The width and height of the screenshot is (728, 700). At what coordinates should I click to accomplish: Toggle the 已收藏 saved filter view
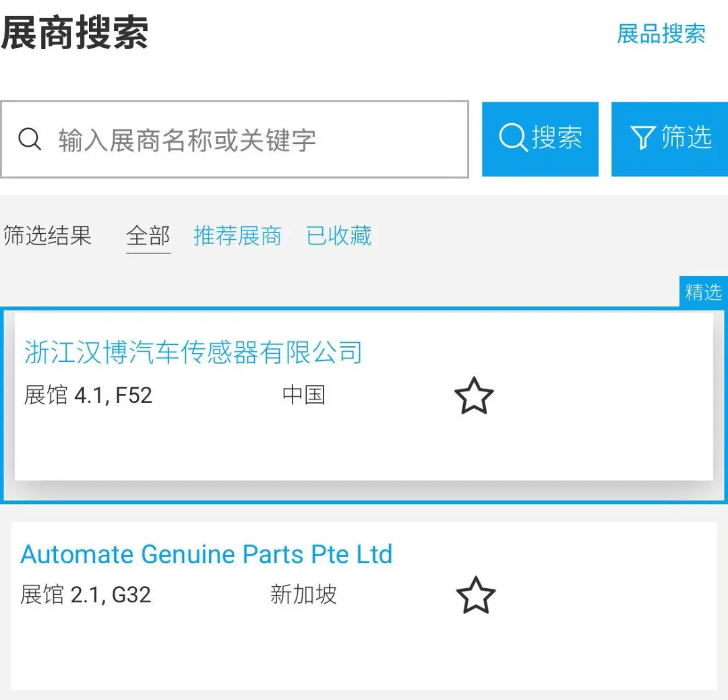tap(338, 236)
